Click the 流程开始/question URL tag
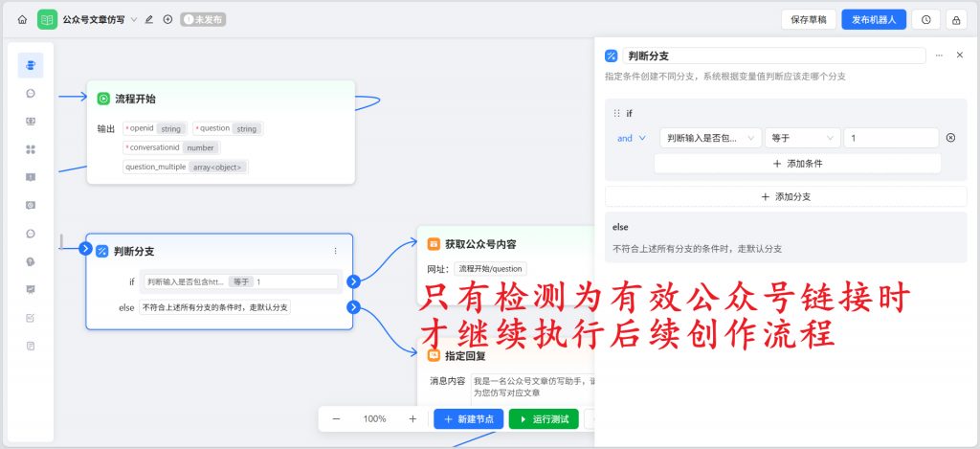This screenshot has height=449, width=980. [490, 269]
